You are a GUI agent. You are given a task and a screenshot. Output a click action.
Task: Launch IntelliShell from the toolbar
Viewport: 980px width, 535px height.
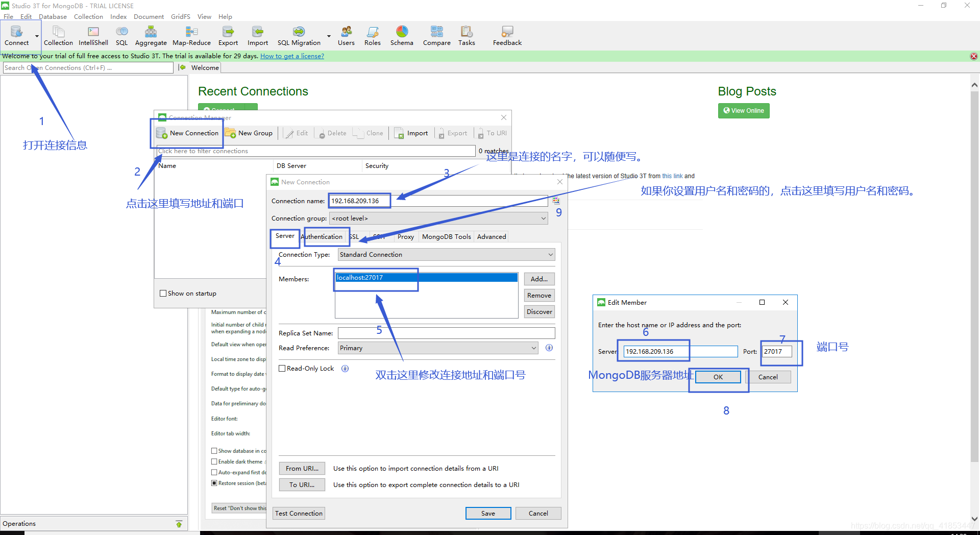coord(93,36)
